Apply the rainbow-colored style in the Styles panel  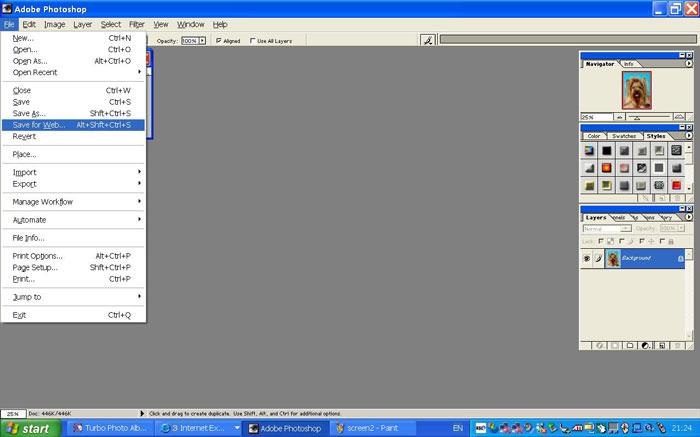point(589,150)
